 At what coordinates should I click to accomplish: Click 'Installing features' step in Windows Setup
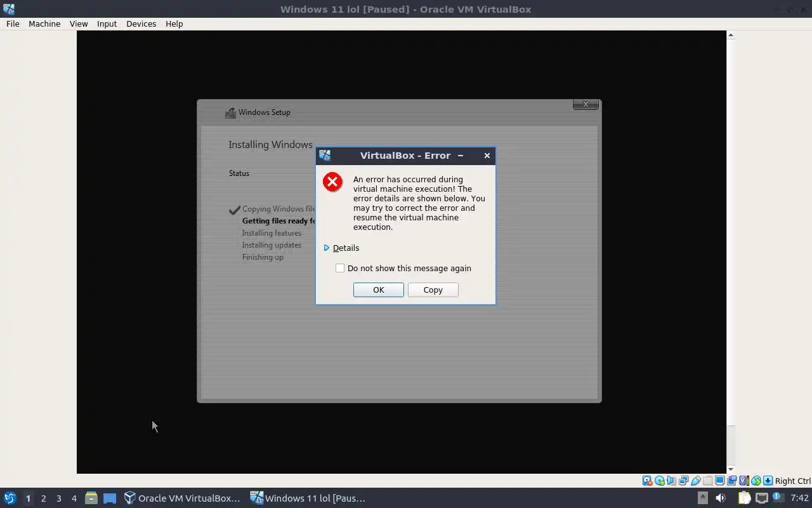272,233
